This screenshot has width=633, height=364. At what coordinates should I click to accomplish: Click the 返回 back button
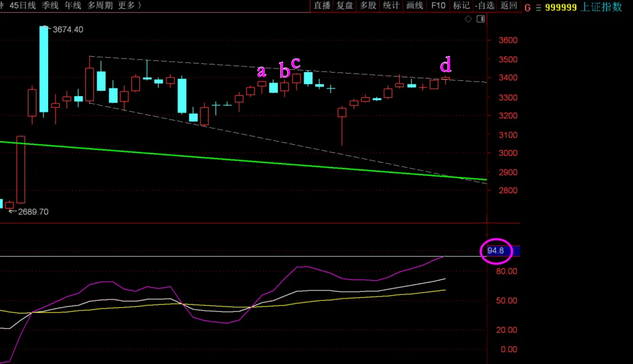(509, 6)
